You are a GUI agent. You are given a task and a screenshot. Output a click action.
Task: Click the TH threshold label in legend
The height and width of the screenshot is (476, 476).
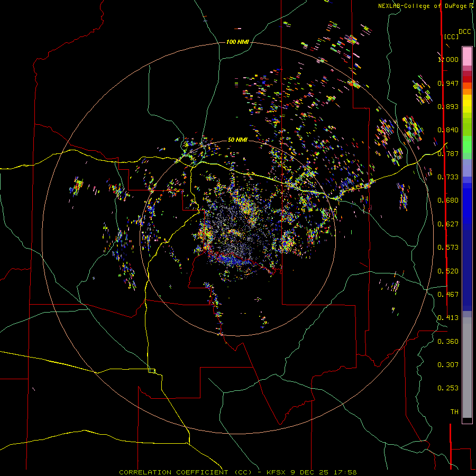coord(454,412)
